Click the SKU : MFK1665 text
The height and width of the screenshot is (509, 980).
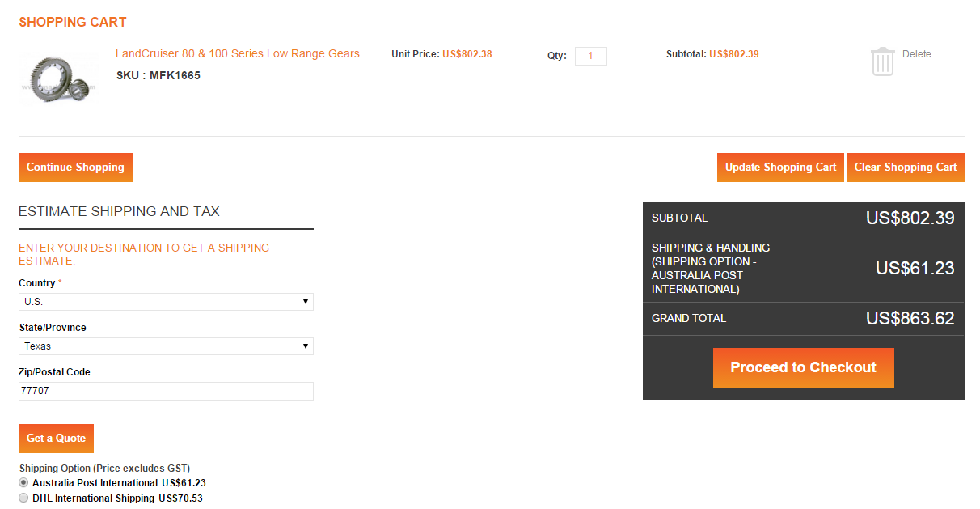pos(158,75)
